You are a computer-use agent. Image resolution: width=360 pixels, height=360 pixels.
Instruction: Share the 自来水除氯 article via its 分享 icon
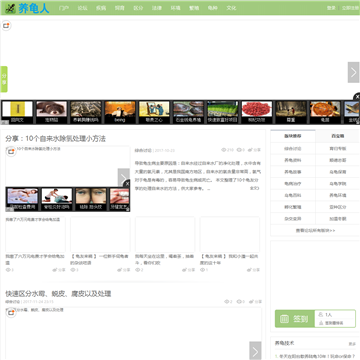[255, 150]
